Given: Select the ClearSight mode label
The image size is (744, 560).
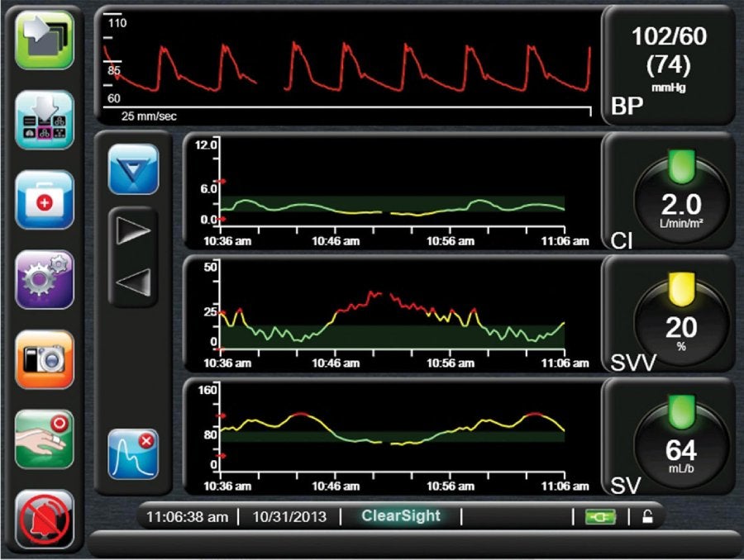Looking at the screenshot, I should pos(403,515).
